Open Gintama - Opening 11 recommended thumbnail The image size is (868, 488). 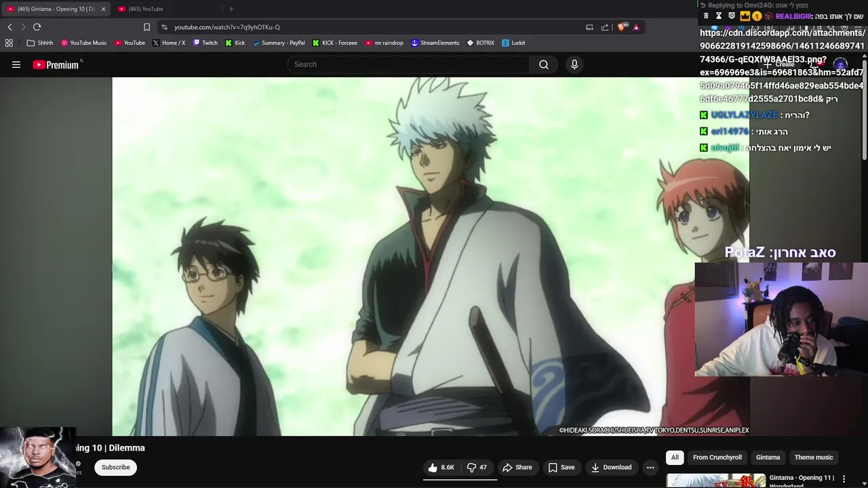point(716,481)
